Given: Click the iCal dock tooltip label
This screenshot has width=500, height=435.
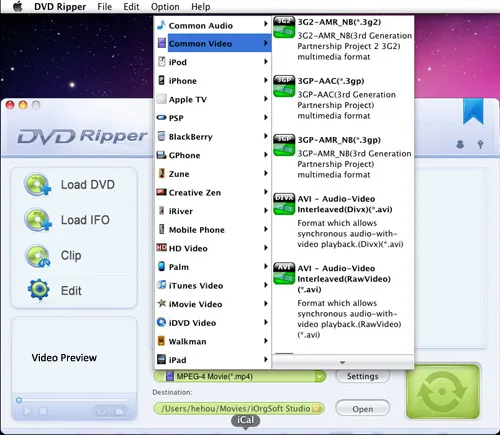Looking at the screenshot, I should click(x=245, y=420).
